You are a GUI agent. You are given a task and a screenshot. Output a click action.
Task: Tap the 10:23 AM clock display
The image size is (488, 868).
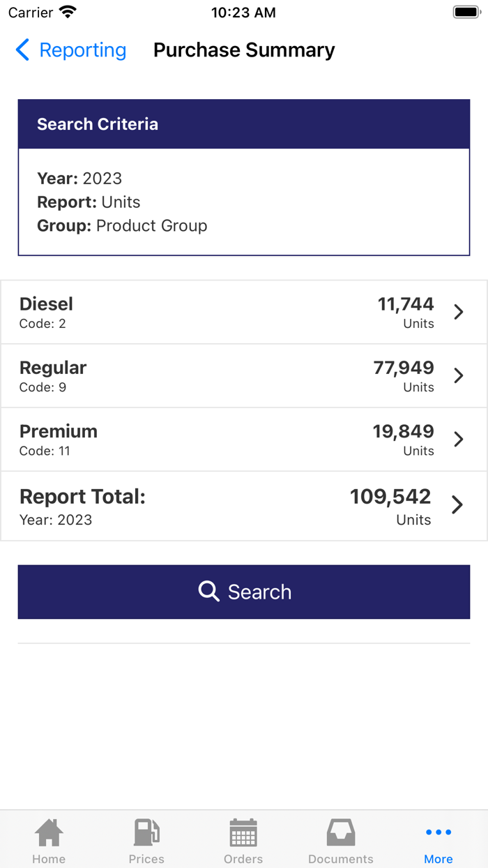coord(243,12)
